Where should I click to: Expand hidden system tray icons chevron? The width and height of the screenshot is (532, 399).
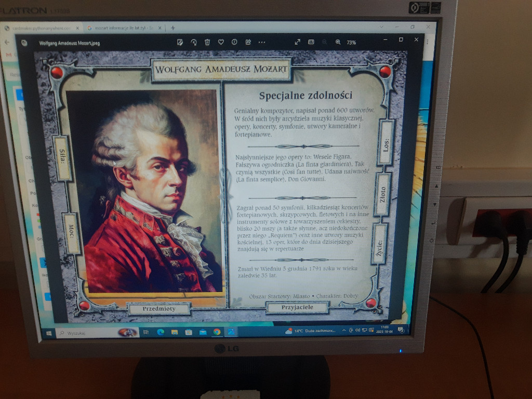pos(343,330)
